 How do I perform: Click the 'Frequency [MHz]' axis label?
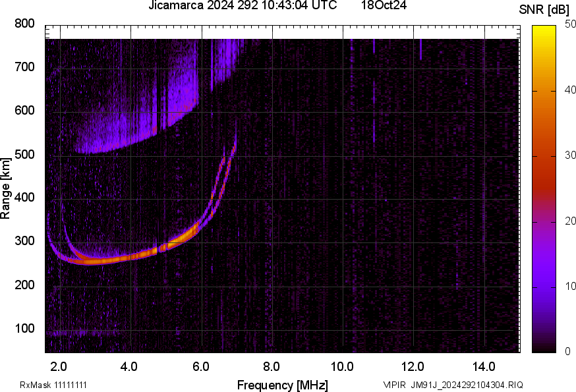(283, 385)
